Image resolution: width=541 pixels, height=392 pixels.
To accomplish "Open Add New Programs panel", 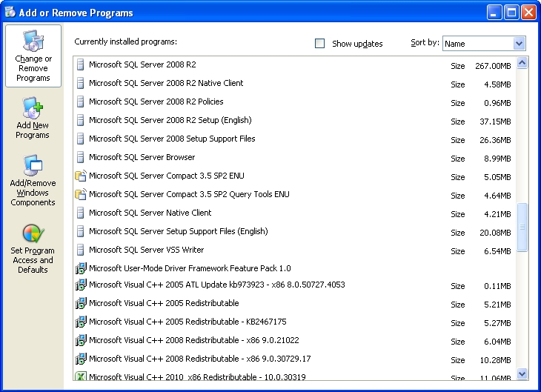I will pyautogui.click(x=33, y=118).
